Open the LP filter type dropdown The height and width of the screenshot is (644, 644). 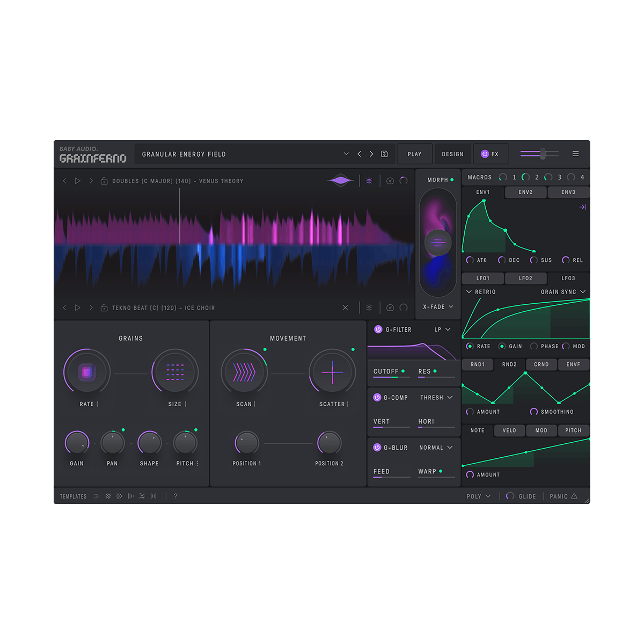[x=443, y=330]
